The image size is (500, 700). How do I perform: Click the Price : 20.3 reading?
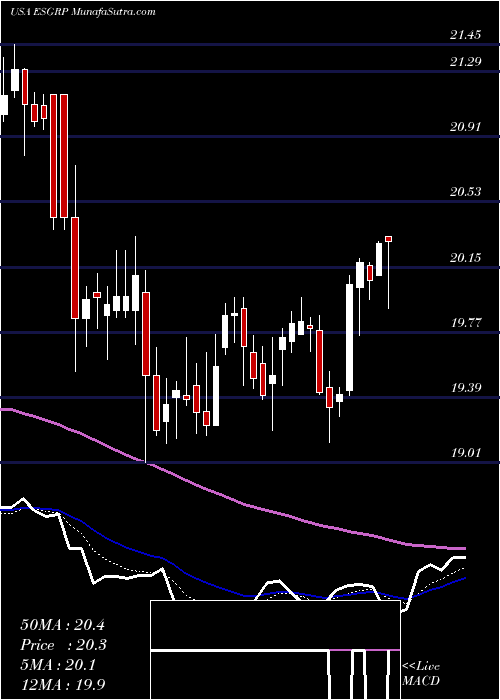(64, 645)
